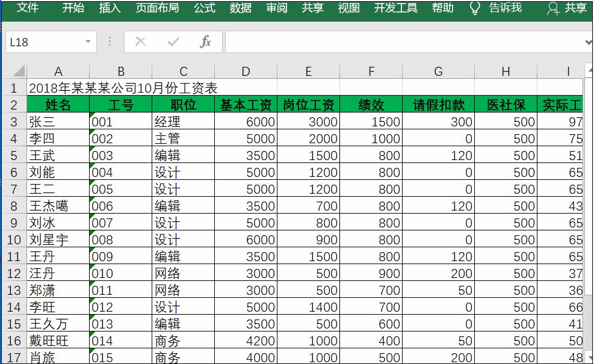The width and height of the screenshot is (594, 364).
Task: Switch to the 插入 (Insert) ribbon tab
Action: (109, 9)
